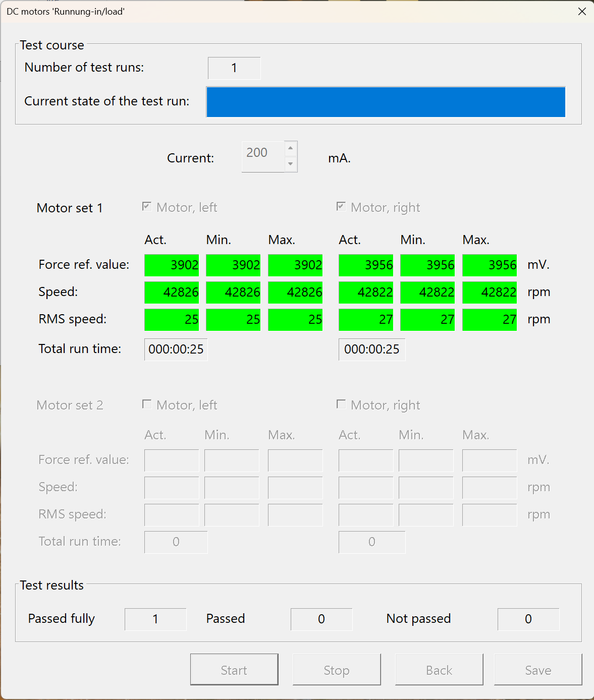Click the Stop button
This screenshot has width=594, height=700.
point(336,670)
